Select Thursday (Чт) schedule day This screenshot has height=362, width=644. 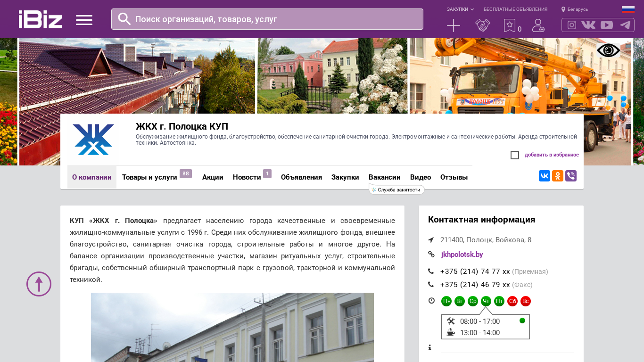(486, 301)
